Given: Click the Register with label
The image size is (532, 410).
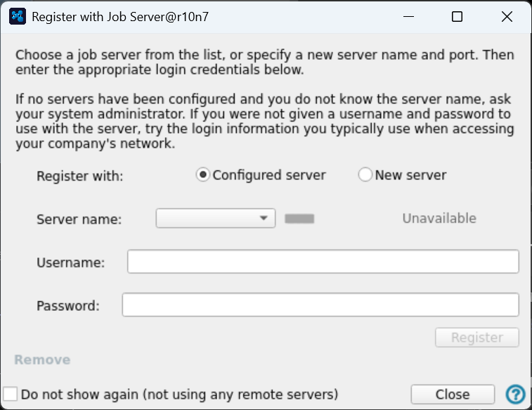Looking at the screenshot, I should tap(79, 176).
